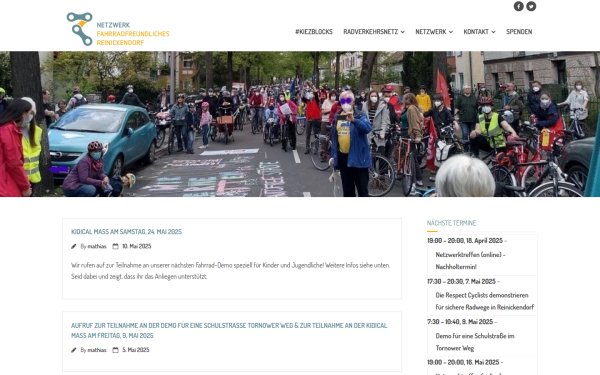600x375 pixels.
Task: Click event time '7:30 – 10:40, 9. Mai 2025'
Action: click(460, 322)
